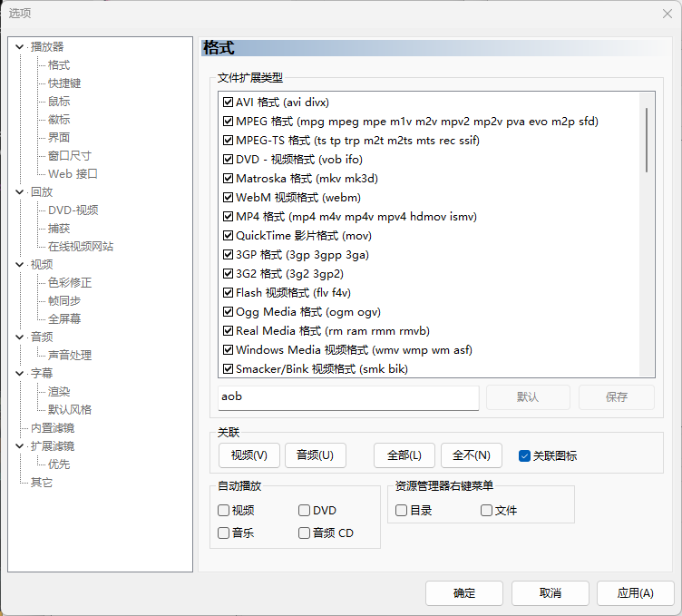Select 格式 in the options tree
Viewport: 682px width, 616px height.
[59, 65]
